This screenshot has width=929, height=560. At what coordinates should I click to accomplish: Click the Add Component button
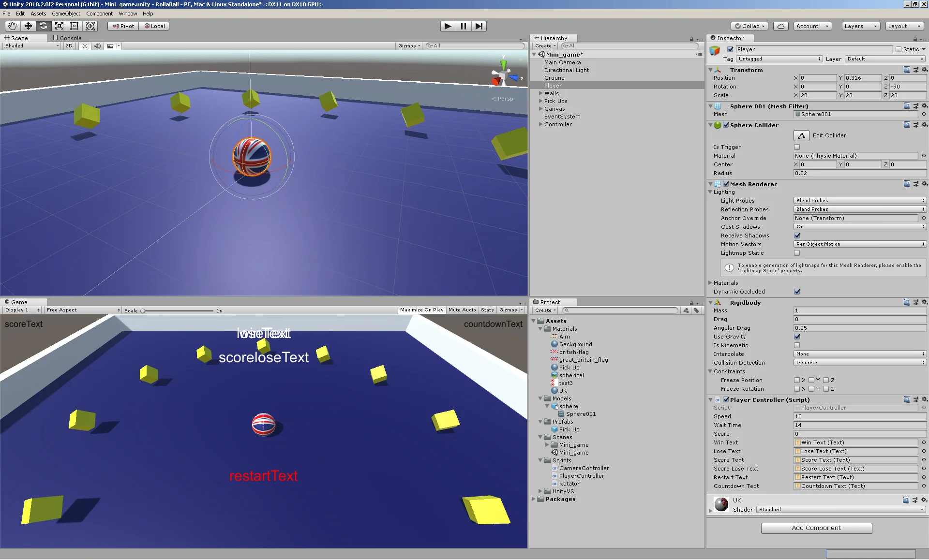coord(816,528)
